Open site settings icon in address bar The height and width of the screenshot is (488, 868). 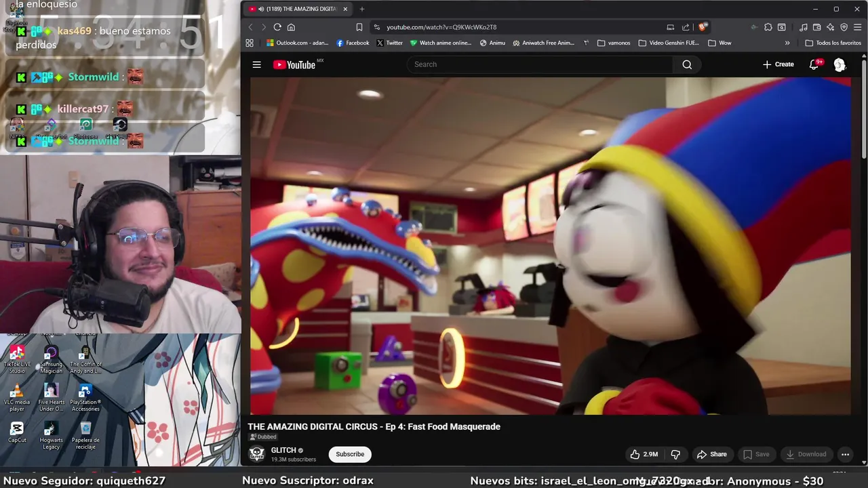tap(377, 27)
